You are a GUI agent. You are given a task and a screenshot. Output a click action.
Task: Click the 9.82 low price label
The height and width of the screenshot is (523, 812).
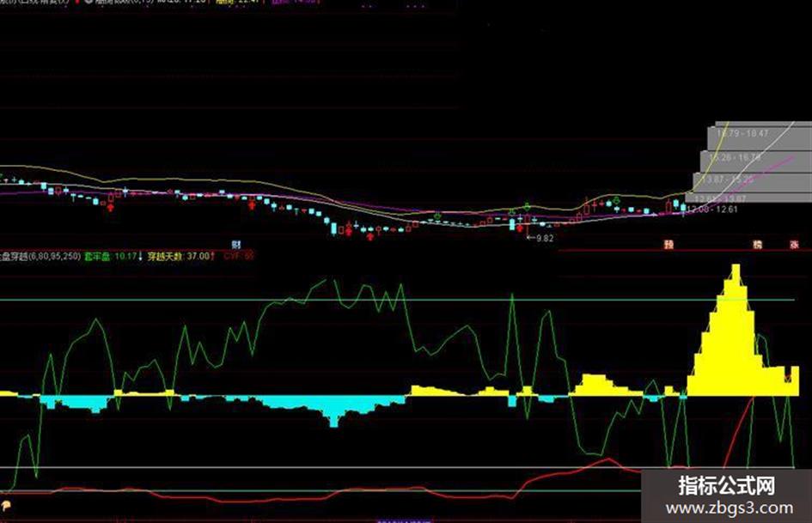(545, 238)
